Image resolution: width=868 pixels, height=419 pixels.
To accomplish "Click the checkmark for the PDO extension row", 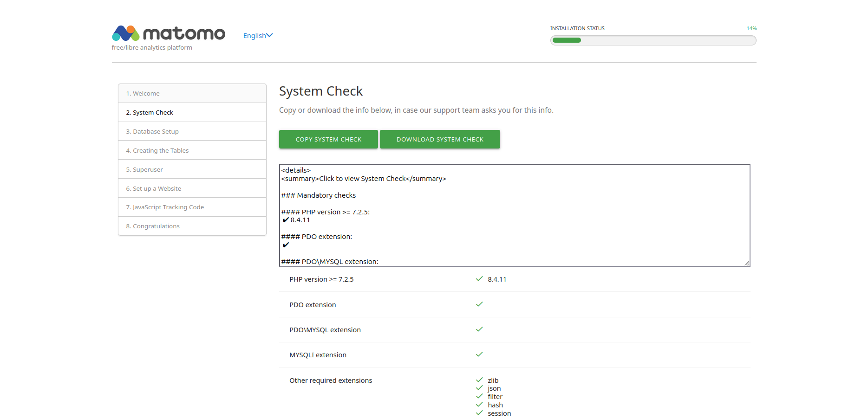I will click(x=479, y=304).
